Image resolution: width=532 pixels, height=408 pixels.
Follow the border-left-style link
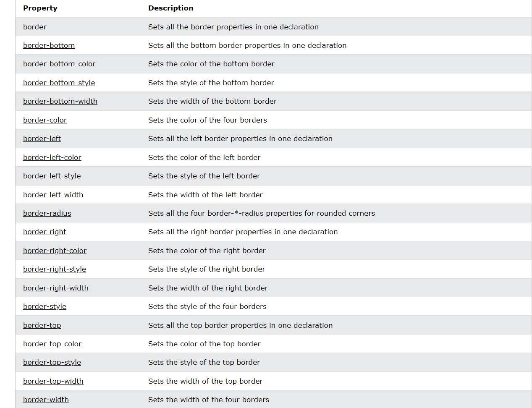[x=52, y=176]
